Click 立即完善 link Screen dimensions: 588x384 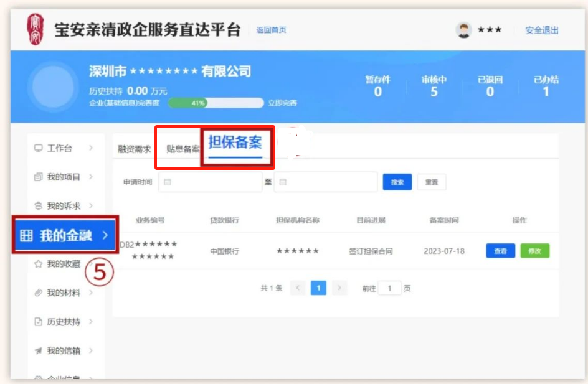[x=282, y=103]
